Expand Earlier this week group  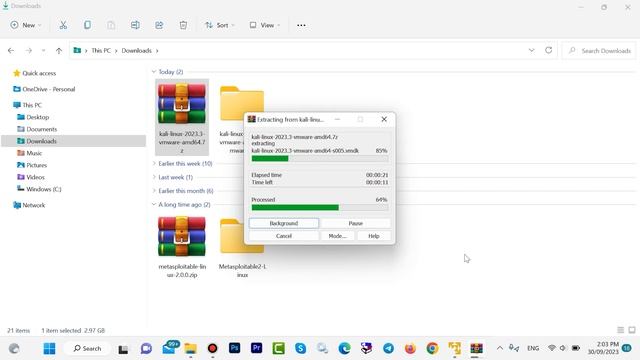click(x=154, y=164)
